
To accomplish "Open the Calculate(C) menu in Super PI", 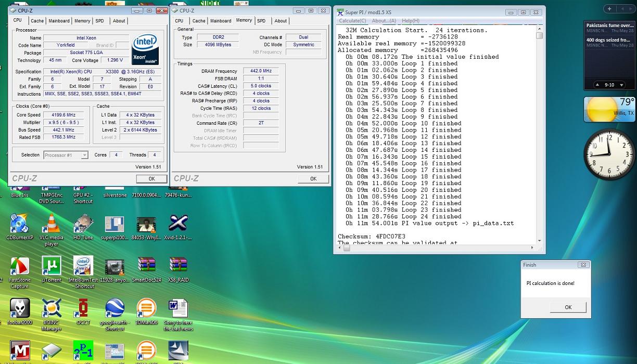I will [x=353, y=21].
